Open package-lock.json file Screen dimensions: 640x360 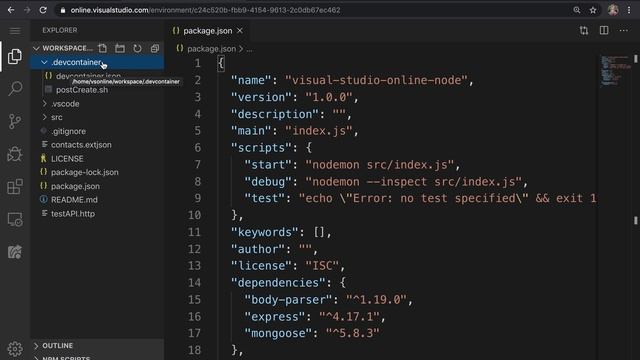tap(84, 172)
